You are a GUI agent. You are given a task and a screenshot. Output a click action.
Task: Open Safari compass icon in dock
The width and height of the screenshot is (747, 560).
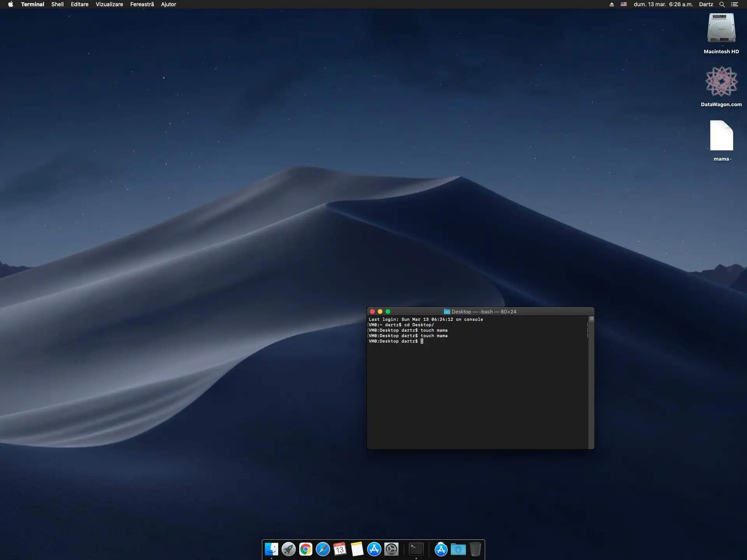[323, 549]
